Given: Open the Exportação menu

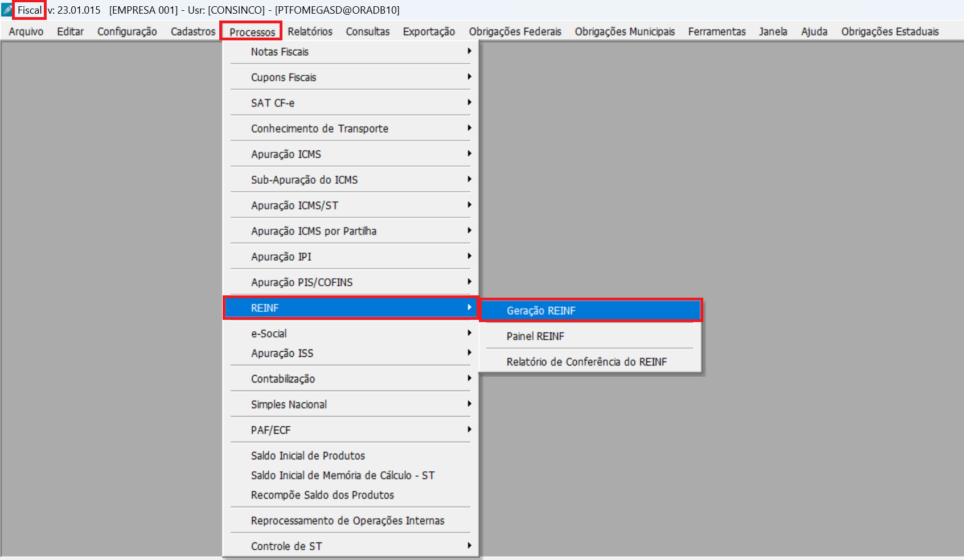Looking at the screenshot, I should coord(429,31).
